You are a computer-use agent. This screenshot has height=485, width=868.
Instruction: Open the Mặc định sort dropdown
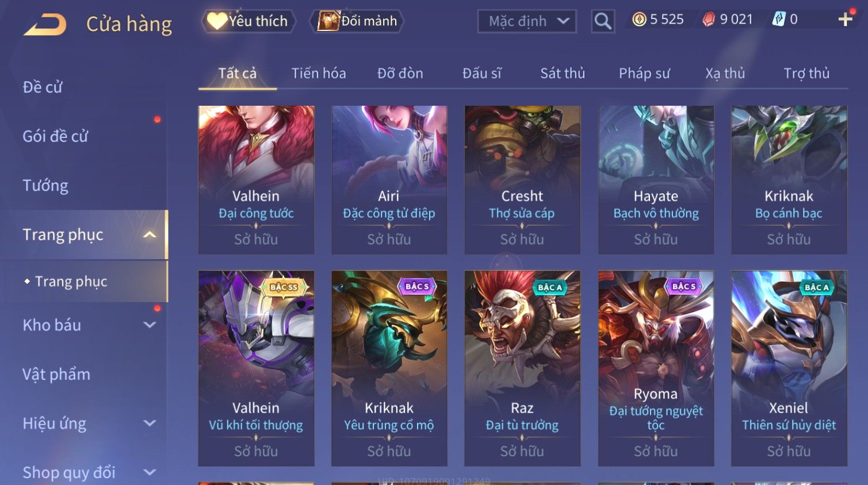[x=527, y=21]
